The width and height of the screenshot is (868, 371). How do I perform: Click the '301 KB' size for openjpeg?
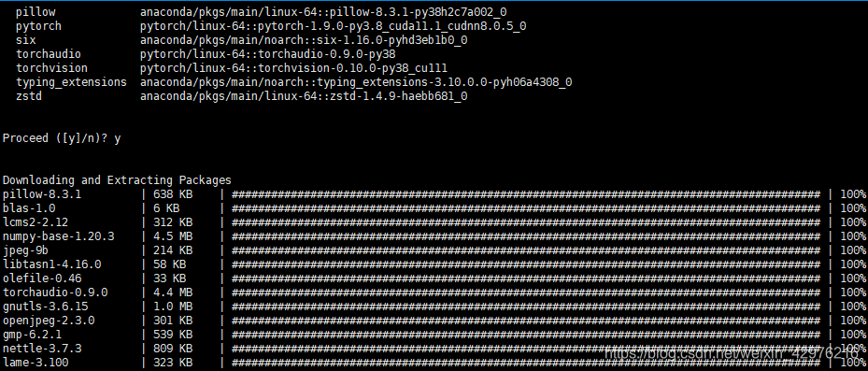click(x=173, y=320)
